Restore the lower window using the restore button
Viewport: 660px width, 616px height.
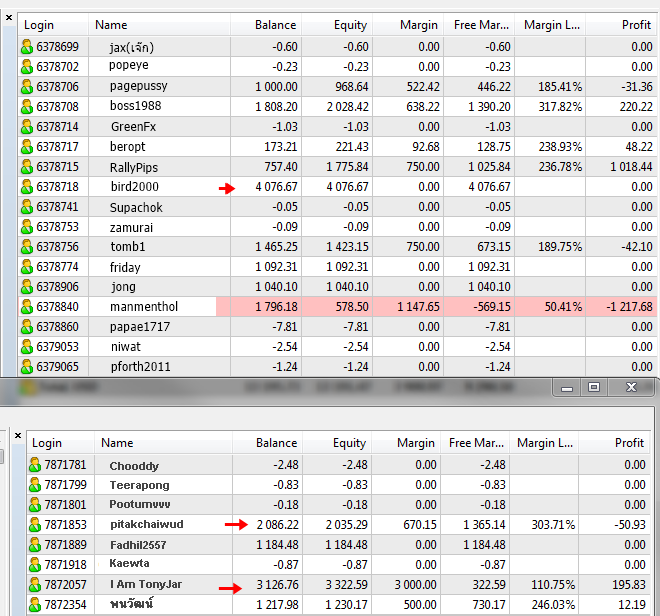(x=594, y=387)
